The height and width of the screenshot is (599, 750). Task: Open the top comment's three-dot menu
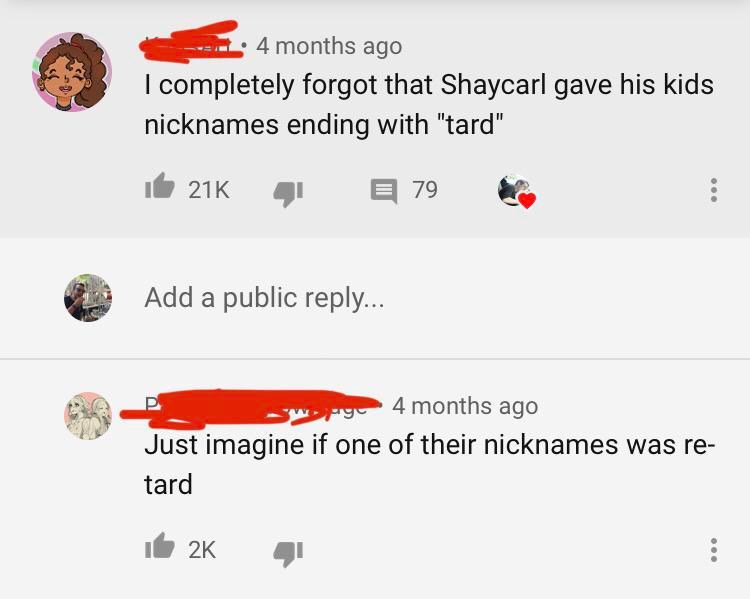point(714,190)
